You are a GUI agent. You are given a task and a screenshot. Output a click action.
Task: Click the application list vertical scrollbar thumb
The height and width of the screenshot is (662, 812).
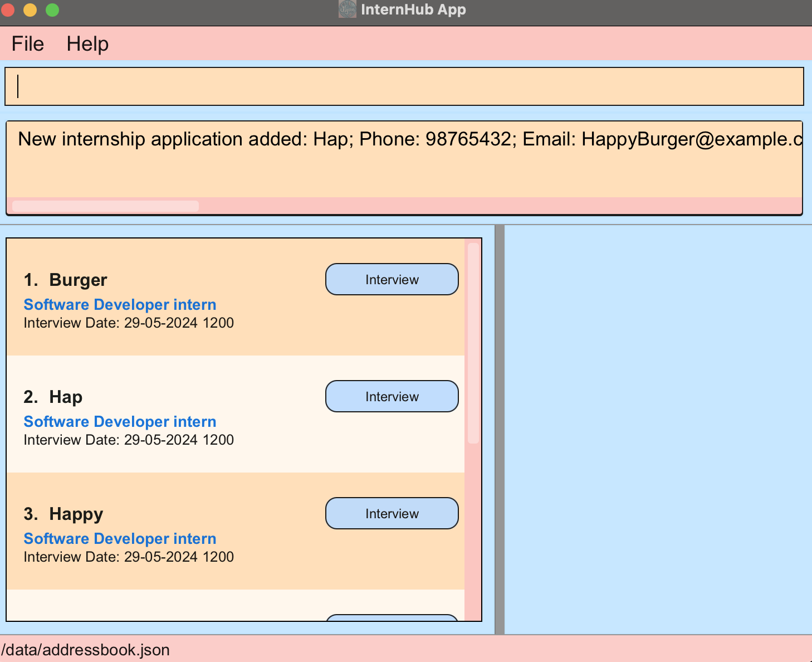point(473,343)
